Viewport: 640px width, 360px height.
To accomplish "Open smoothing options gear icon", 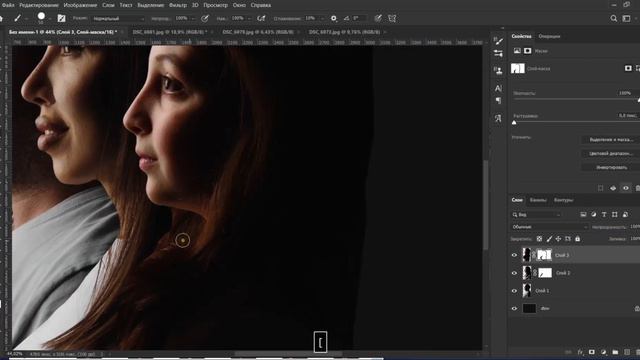I will [x=333, y=18].
